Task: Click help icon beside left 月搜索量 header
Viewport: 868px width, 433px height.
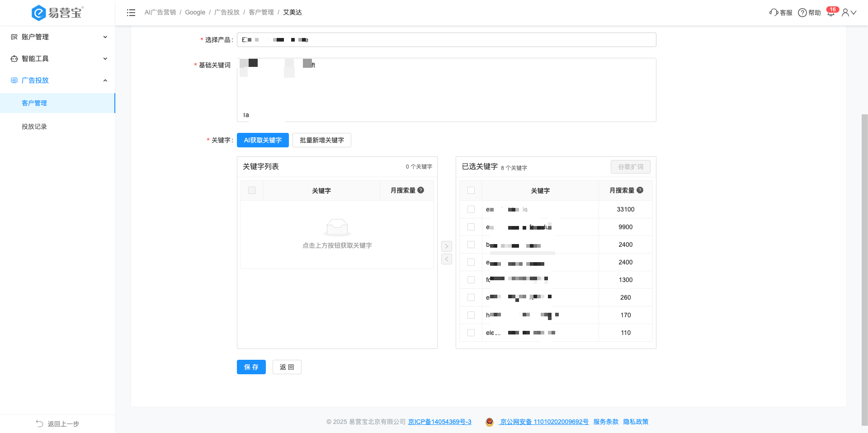Action: point(421,190)
